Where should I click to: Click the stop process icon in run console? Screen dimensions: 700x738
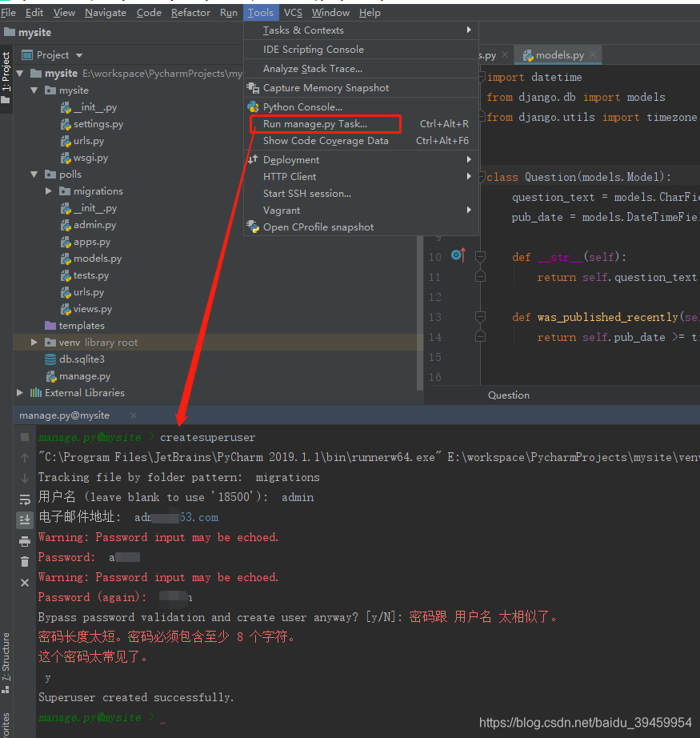pos(25,437)
